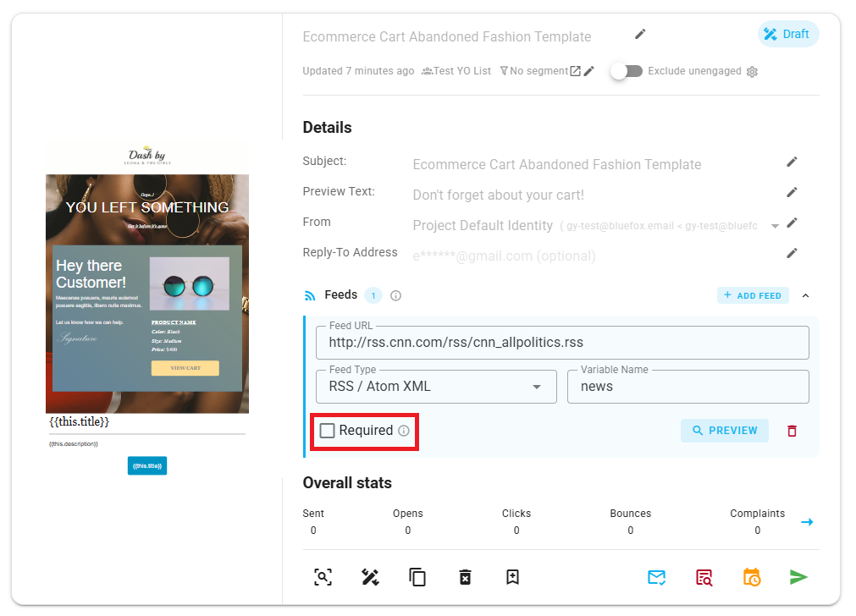The height and width of the screenshot is (616, 856).
Task: Open detailed stats arrow
Action: pyautogui.click(x=808, y=522)
